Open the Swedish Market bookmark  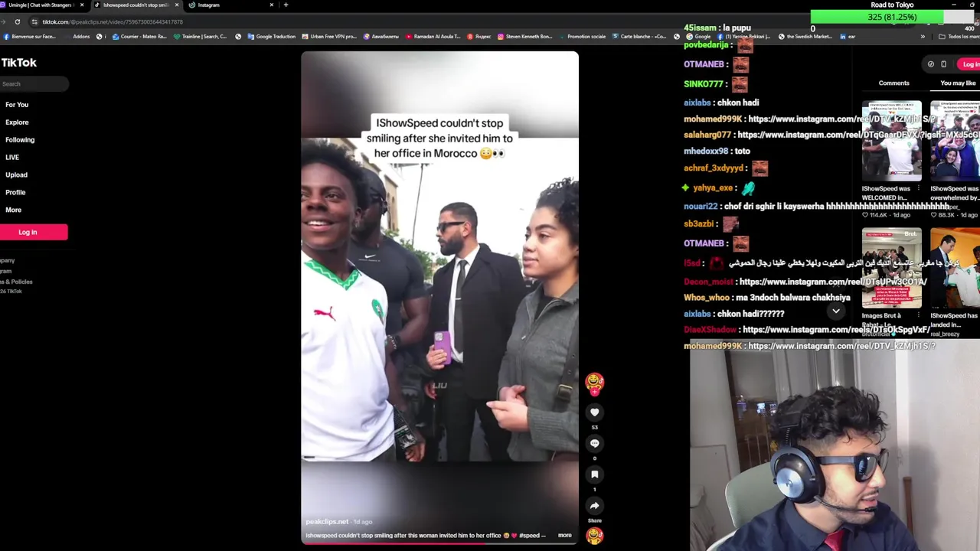[x=805, y=36]
